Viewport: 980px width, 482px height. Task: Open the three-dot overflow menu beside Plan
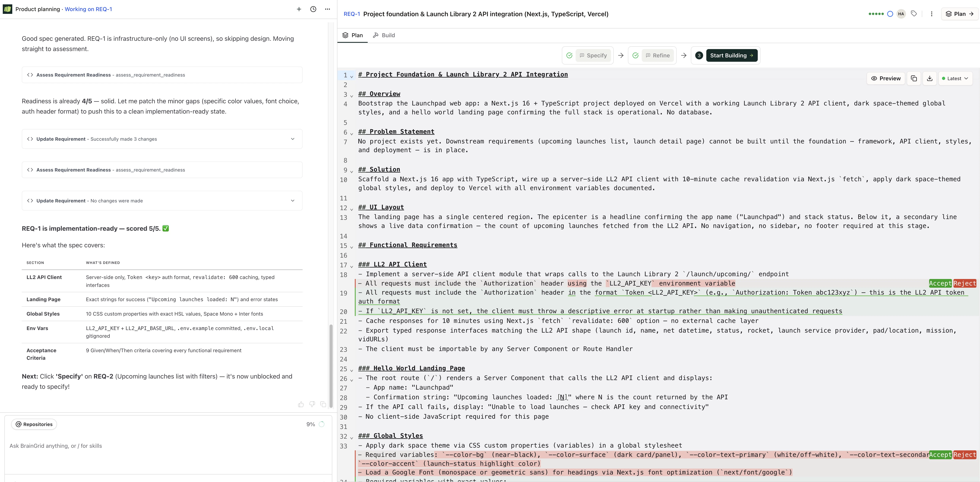coord(931,14)
